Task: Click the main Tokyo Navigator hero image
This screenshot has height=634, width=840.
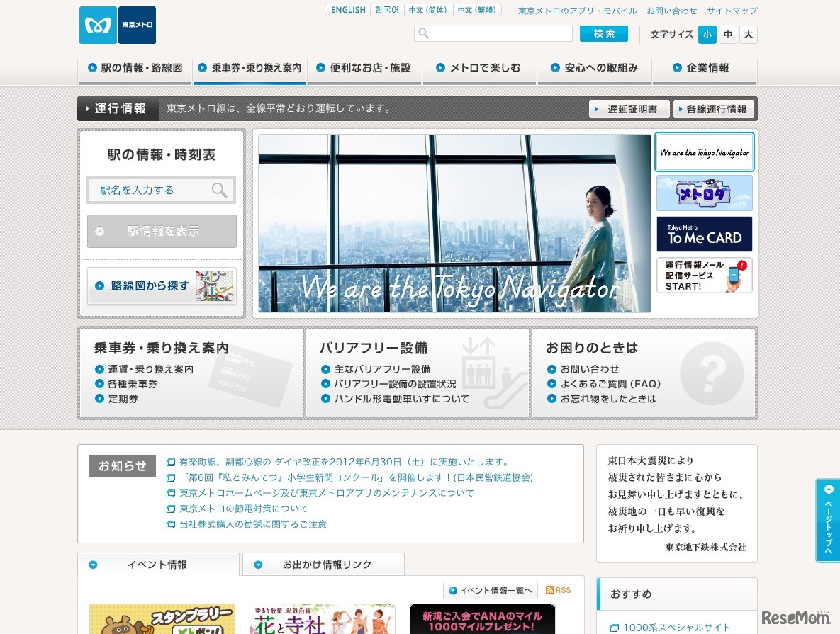Action: coord(454,223)
